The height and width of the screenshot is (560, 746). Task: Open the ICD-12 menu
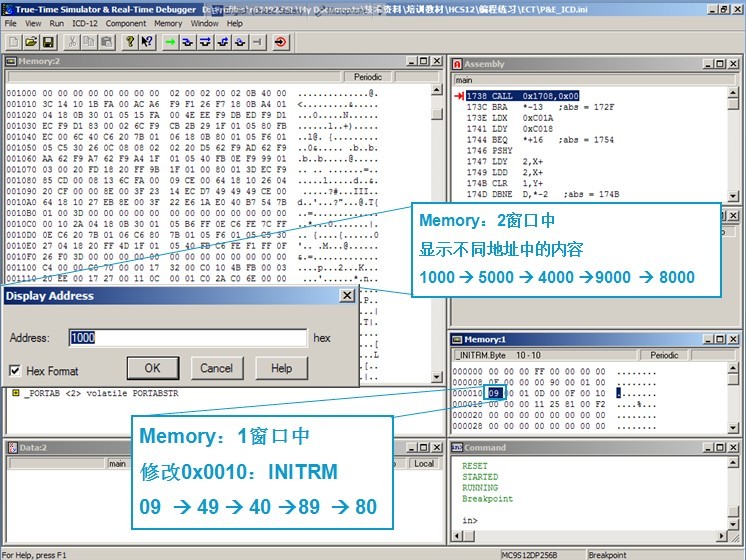point(85,23)
